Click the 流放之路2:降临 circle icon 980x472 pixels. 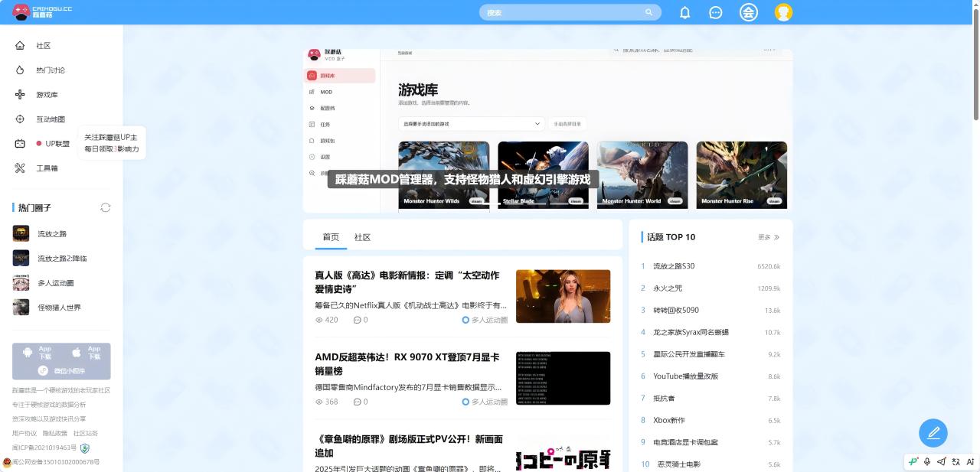21,259
